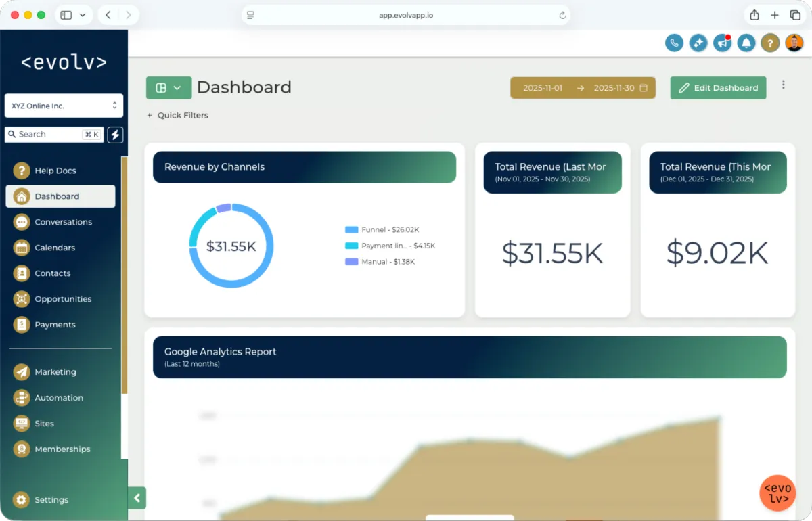Image resolution: width=812 pixels, height=521 pixels.
Task: Click the Marketing paper-plane icon
Action: pyautogui.click(x=22, y=372)
